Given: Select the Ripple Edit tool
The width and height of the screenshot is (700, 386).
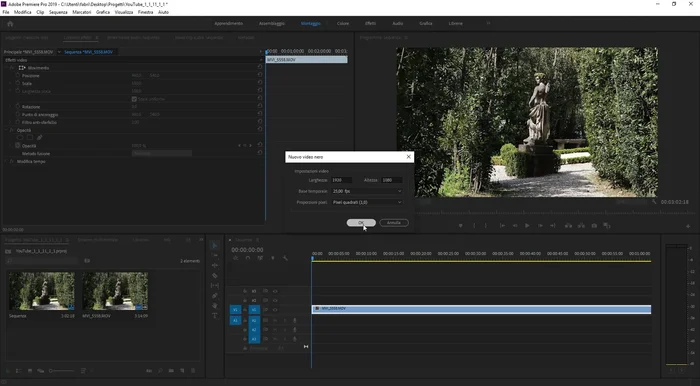Looking at the screenshot, I should point(215,265).
